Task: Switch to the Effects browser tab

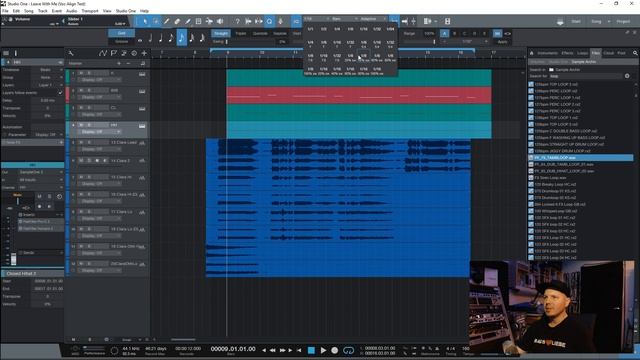Action: [567, 53]
